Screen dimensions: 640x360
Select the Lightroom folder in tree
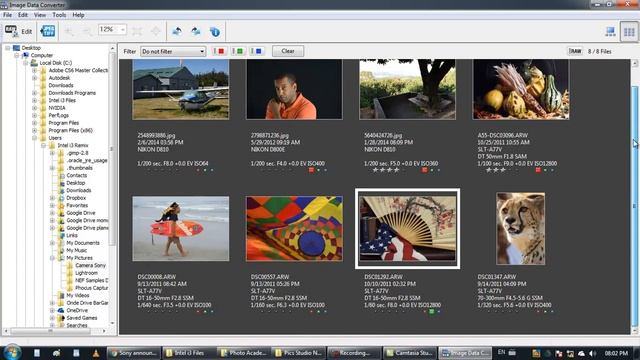86,273
